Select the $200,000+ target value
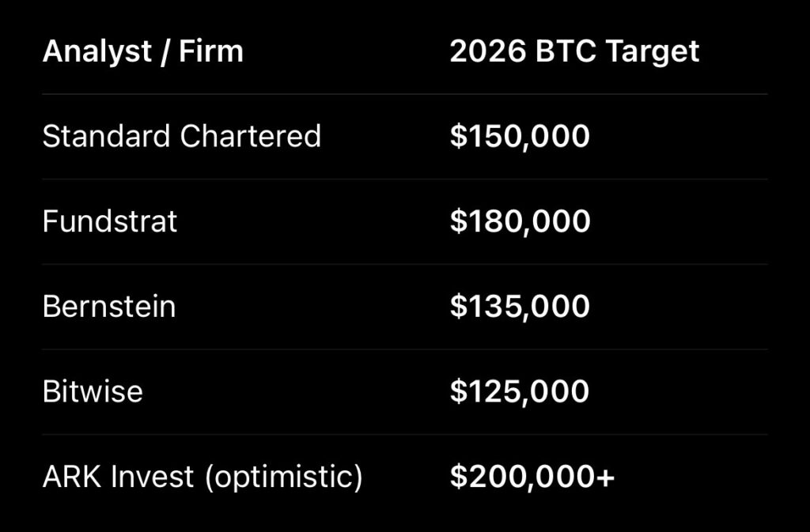The image size is (810, 532). (x=532, y=477)
